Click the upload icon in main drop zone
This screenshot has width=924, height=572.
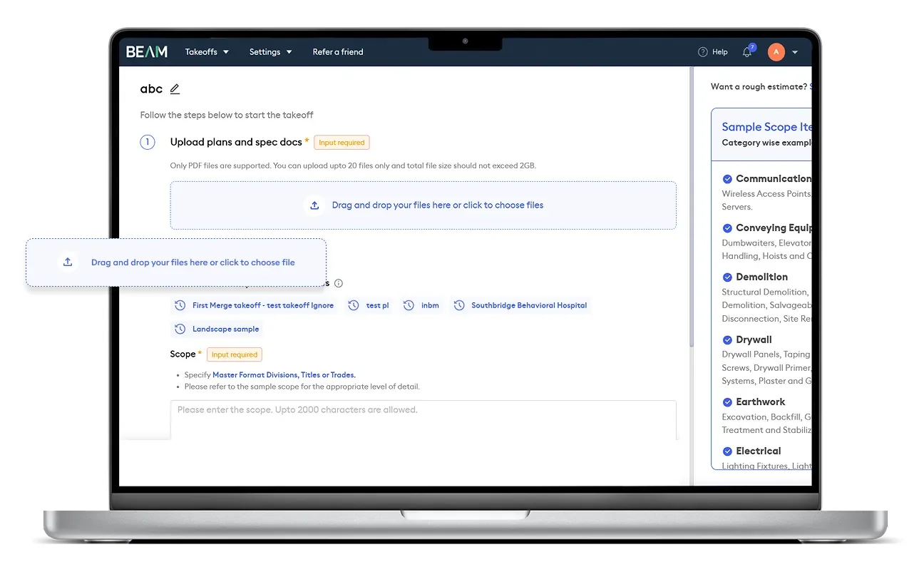[x=314, y=205]
